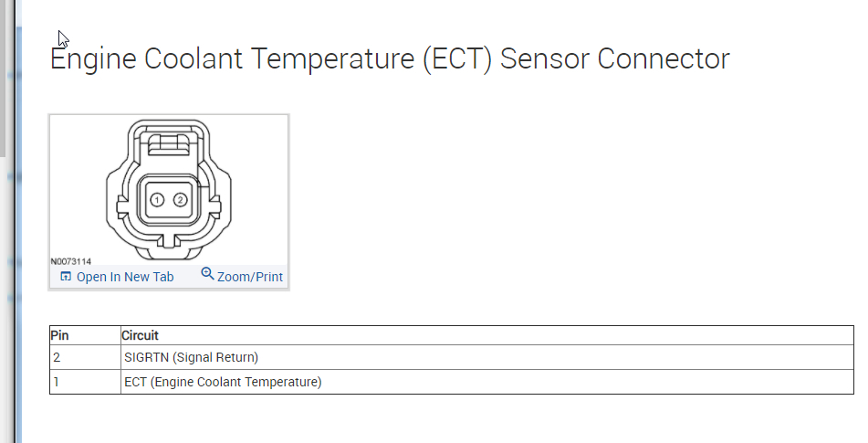
Task: Select the Pin column header
Action: click(59, 335)
